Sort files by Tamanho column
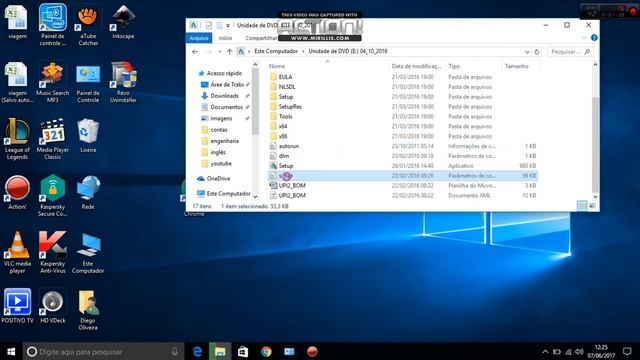 [516, 66]
